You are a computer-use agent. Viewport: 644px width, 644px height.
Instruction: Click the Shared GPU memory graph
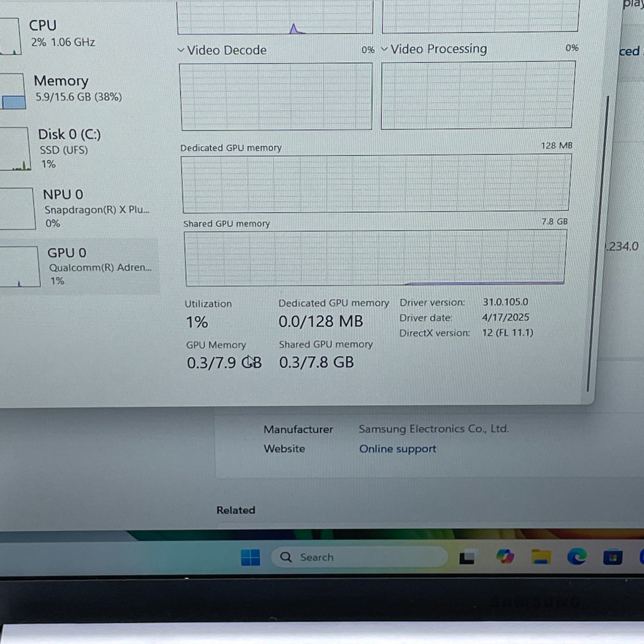click(x=375, y=258)
